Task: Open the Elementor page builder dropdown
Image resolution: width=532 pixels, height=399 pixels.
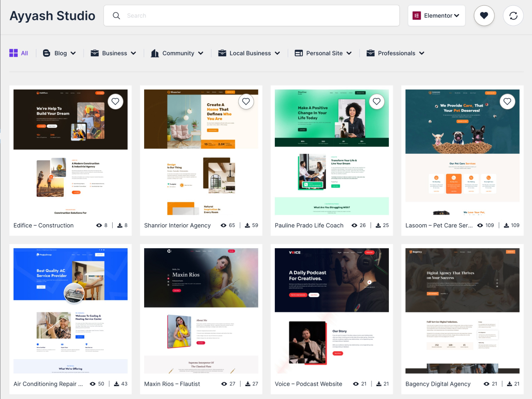Action: coord(436,16)
